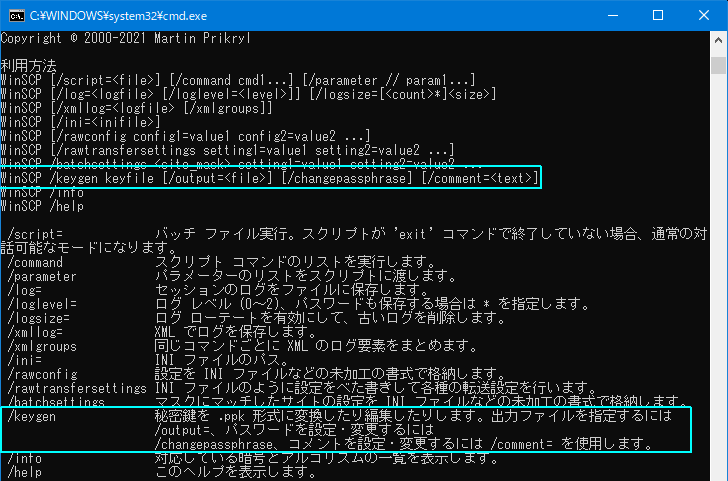Screen dimensions: 728x481
Task: Click the window title text C:¥WINDOWS¥system32¥cmd.exe
Action: click(x=118, y=16)
